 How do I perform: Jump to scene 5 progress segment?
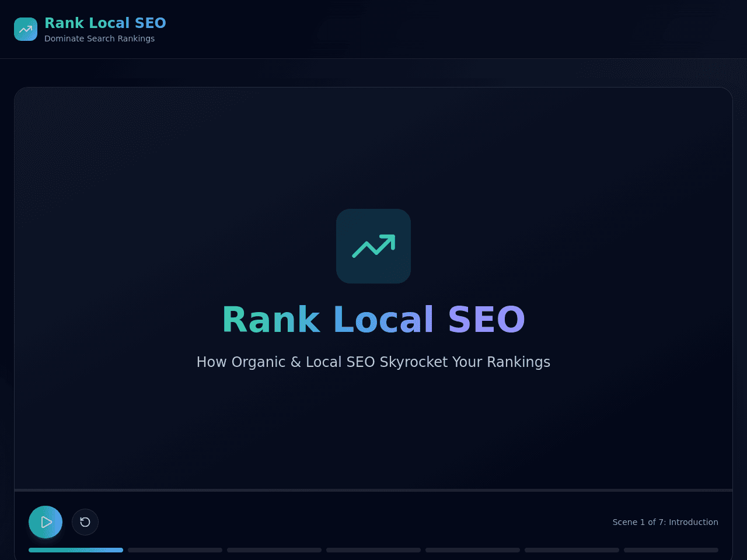pyautogui.click(x=473, y=550)
